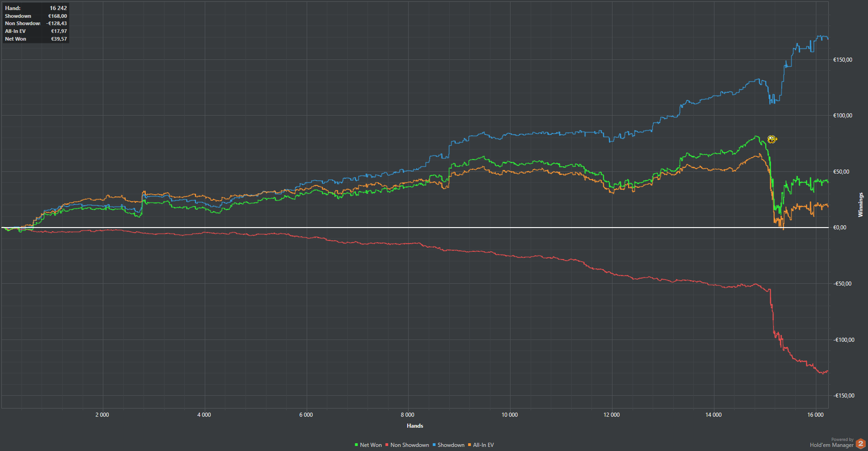Image resolution: width=868 pixels, height=451 pixels.
Task: Click the orange Hold'em Manager 2 logo icon
Action: [860, 443]
